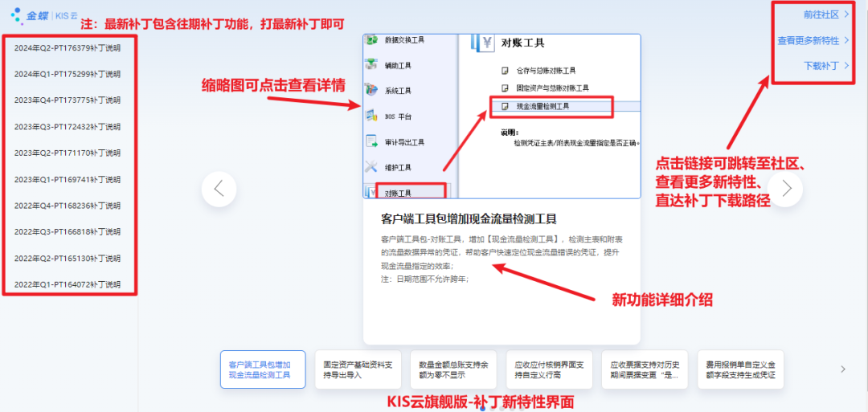This screenshot has height=412, width=868.
Task: Open 2023年Q2-PT171170补丁说明
Action: point(68,153)
